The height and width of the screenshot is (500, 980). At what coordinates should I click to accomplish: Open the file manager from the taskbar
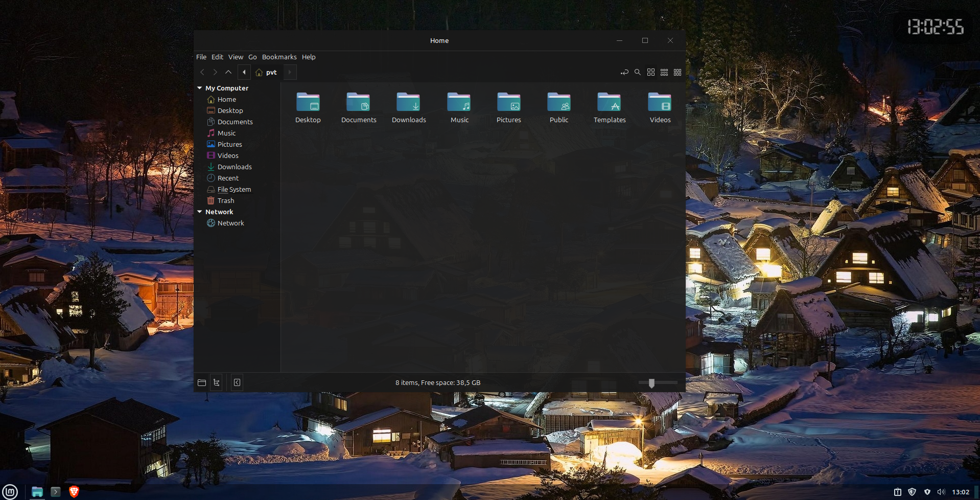pos(37,492)
